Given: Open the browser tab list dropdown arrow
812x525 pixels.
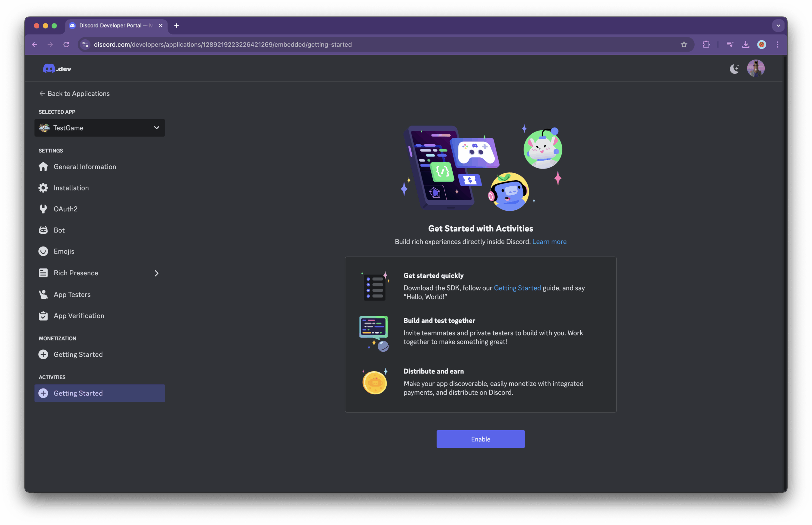Looking at the screenshot, I should pyautogui.click(x=778, y=26).
